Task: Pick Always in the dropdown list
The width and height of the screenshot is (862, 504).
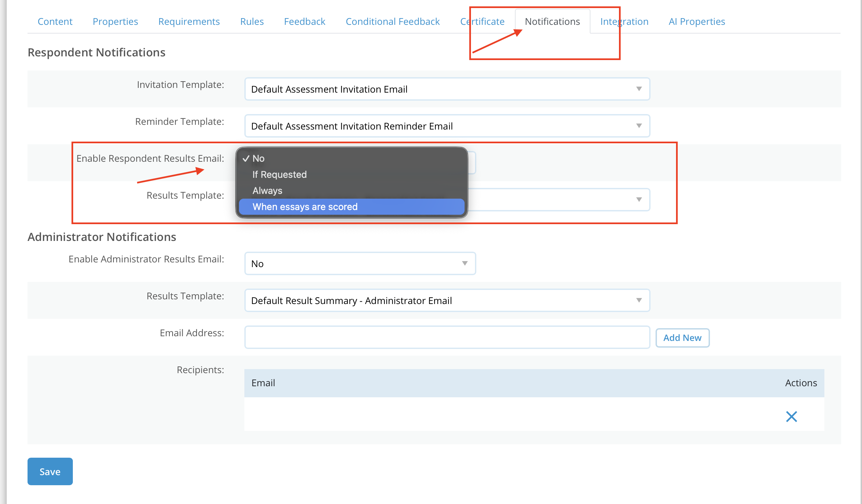Action: (351, 191)
